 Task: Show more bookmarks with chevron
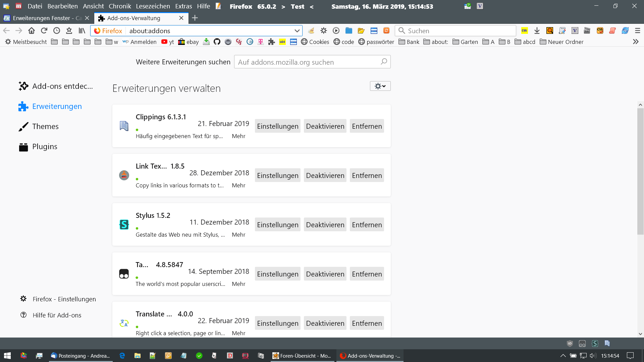coord(636,42)
